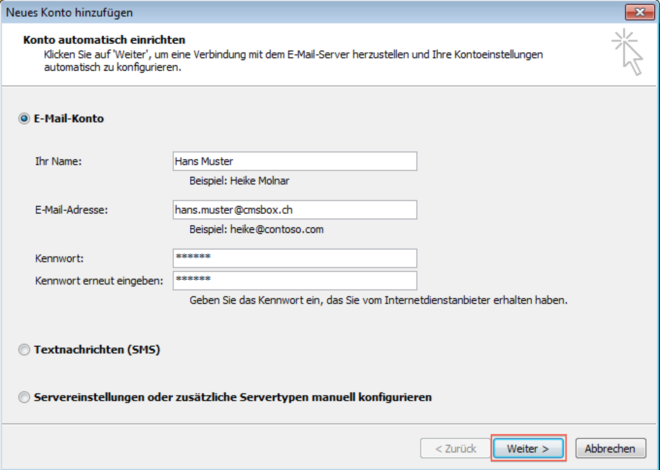Click the Ihr Name input field
The width and height of the screenshot is (660, 470).
pos(294,162)
